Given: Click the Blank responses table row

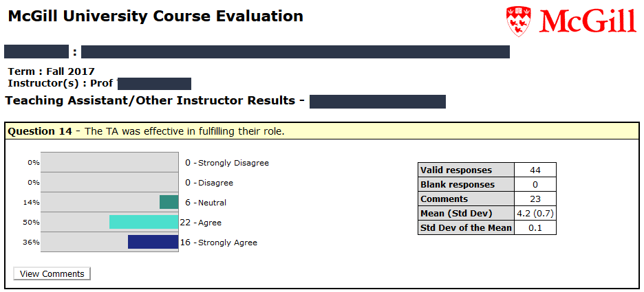Looking at the screenshot, I should click(486, 184).
